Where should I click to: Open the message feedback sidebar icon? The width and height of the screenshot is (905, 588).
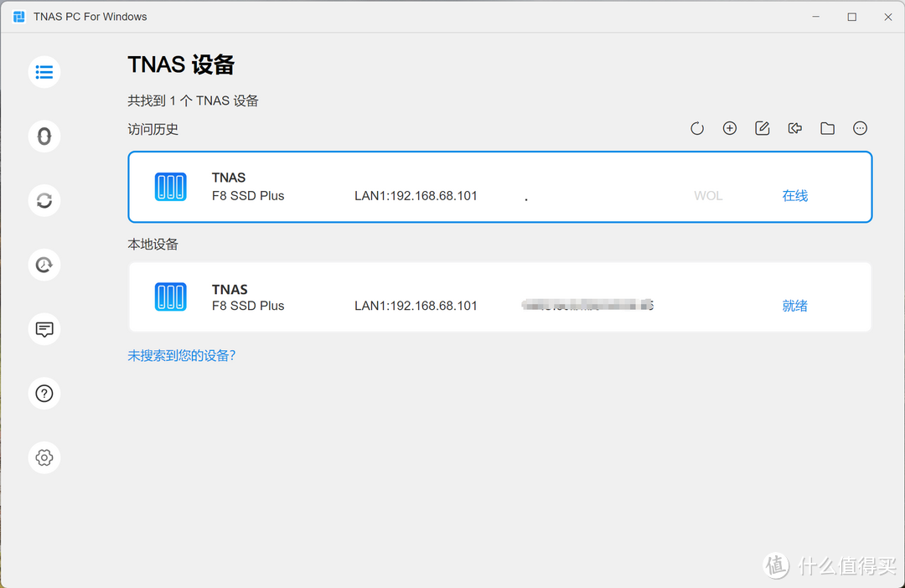point(44,329)
